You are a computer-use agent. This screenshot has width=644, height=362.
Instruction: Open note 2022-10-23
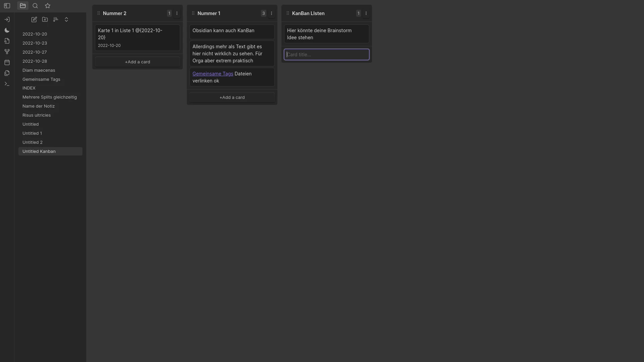pos(50,43)
